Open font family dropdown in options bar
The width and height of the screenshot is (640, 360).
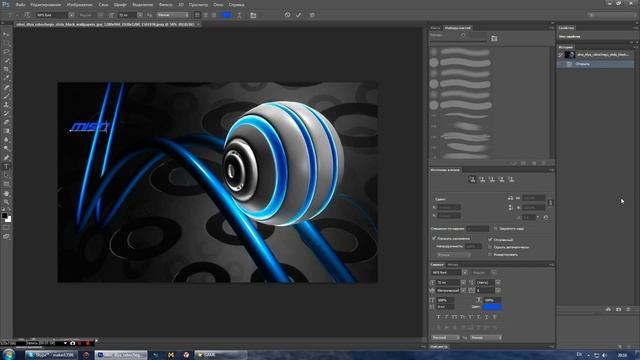(x=71, y=15)
